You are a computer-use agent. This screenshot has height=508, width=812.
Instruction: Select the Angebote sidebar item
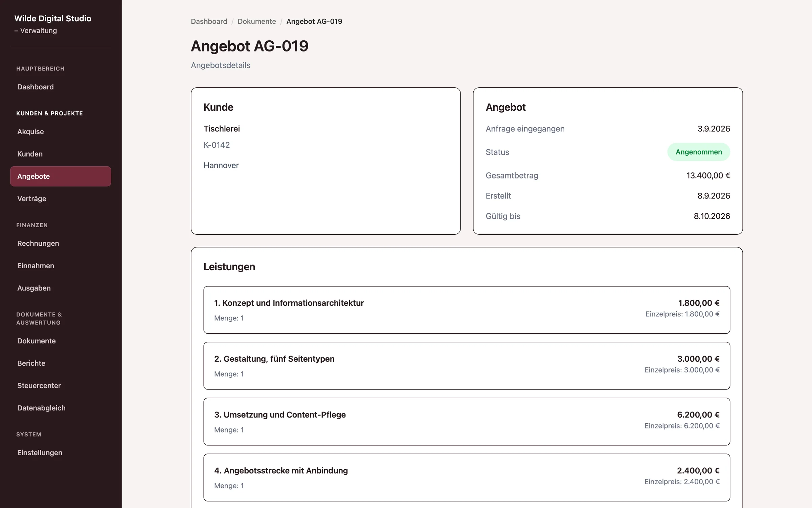pos(61,176)
